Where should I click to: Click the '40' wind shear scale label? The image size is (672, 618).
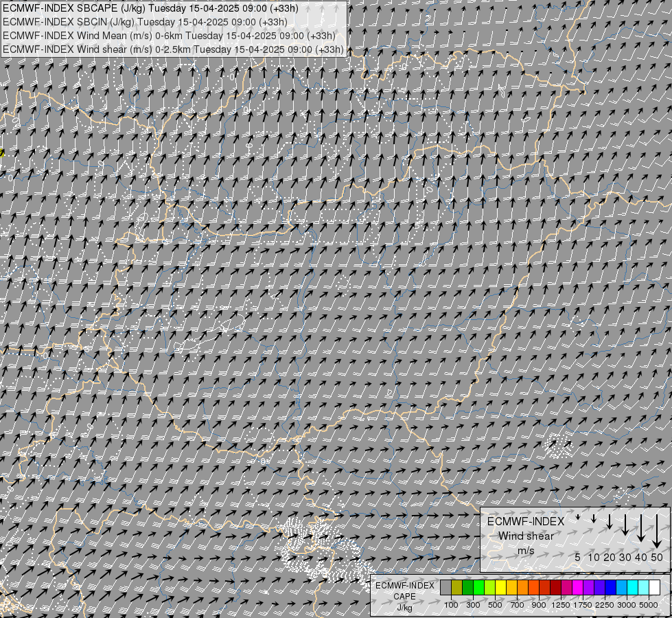(x=640, y=557)
